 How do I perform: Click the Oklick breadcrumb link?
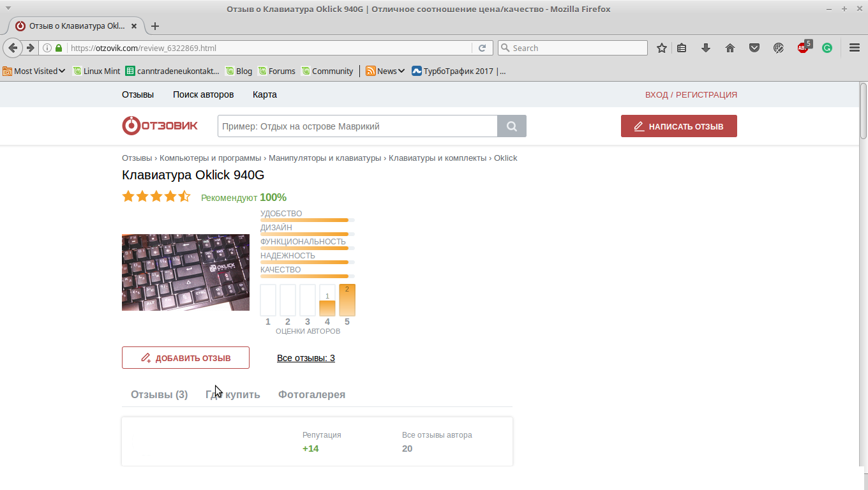[x=505, y=158]
